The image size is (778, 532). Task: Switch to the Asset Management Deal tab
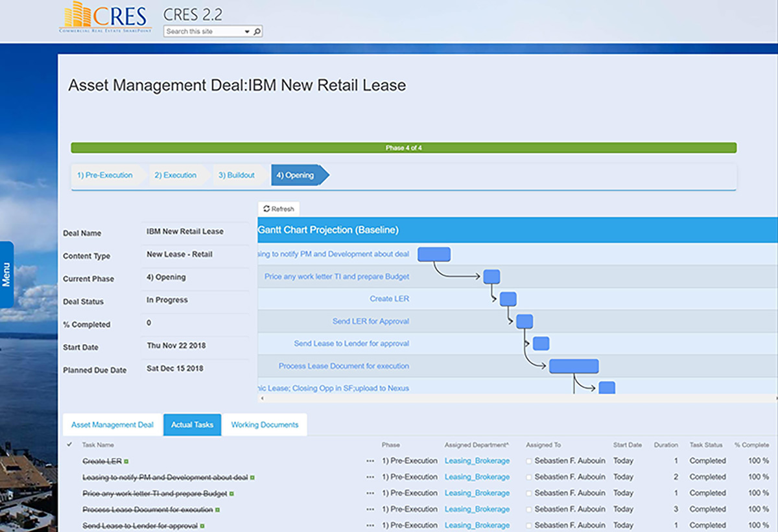click(x=113, y=425)
